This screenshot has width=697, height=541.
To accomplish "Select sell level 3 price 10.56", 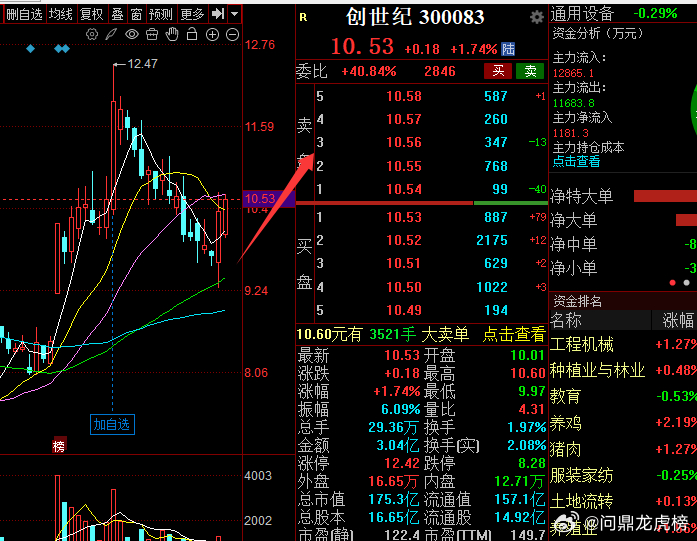I will coord(404,142).
